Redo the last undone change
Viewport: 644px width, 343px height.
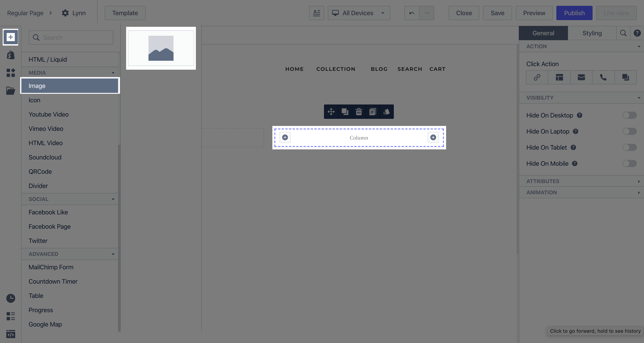click(x=426, y=13)
